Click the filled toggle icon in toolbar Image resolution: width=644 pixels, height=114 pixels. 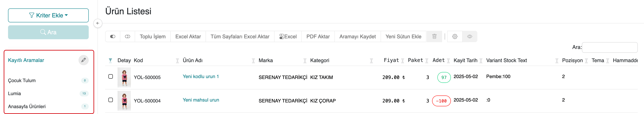tap(113, 36)
